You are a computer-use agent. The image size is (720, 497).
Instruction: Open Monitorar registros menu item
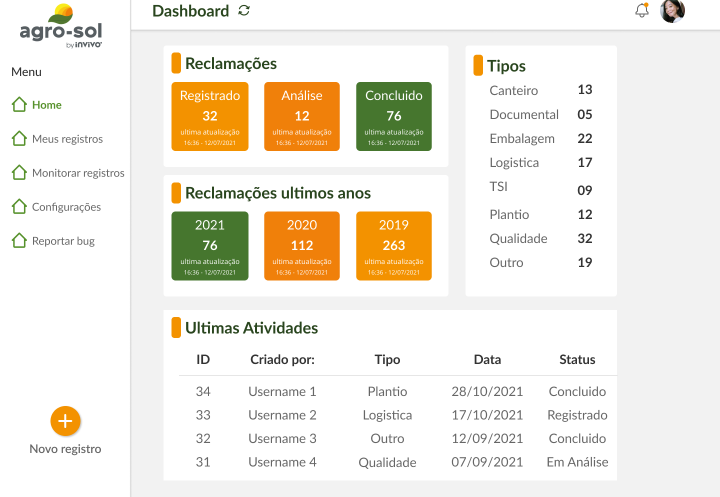[x=78, y=173]
